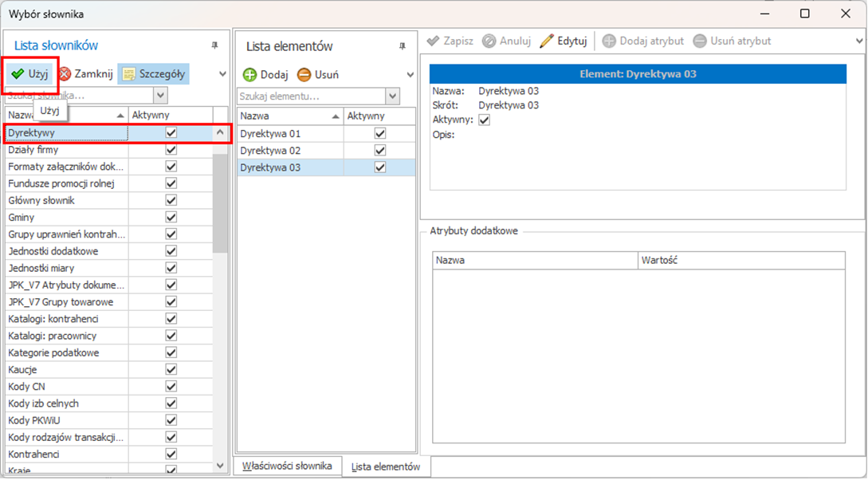Open Szczegóły details panel icon
Screen dimensions: 868x480
click(x=128, y=74)
